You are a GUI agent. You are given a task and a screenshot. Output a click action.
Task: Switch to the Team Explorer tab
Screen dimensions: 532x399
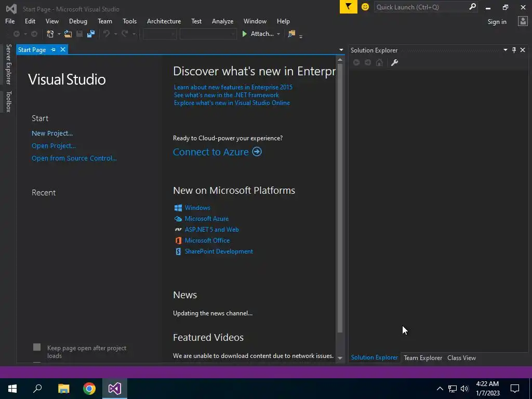pos(423,357)
